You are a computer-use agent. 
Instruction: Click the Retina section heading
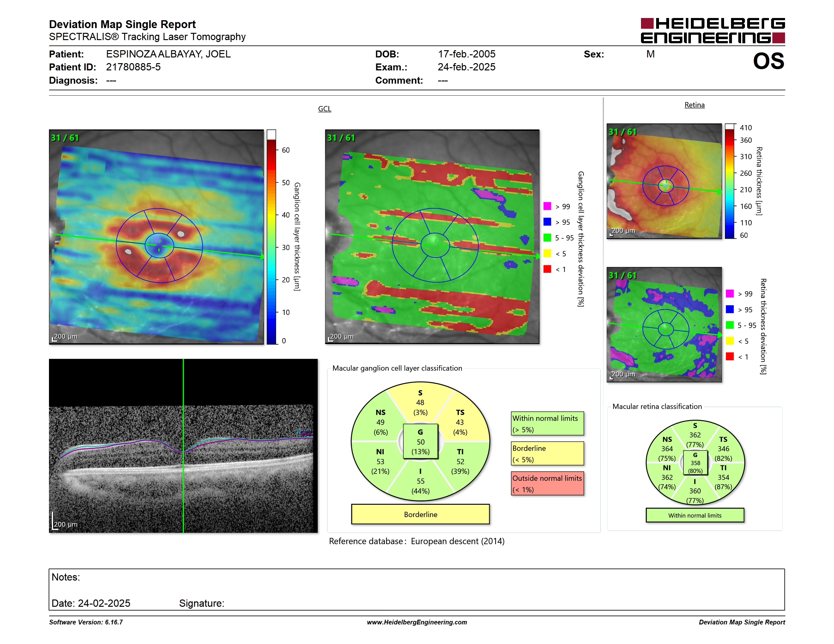(694, 105)
